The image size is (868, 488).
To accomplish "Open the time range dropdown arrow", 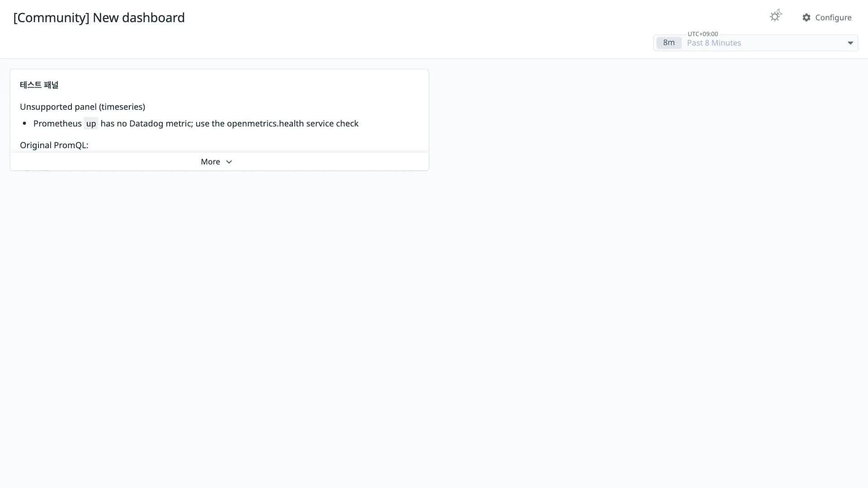I will tap(850, 43).
